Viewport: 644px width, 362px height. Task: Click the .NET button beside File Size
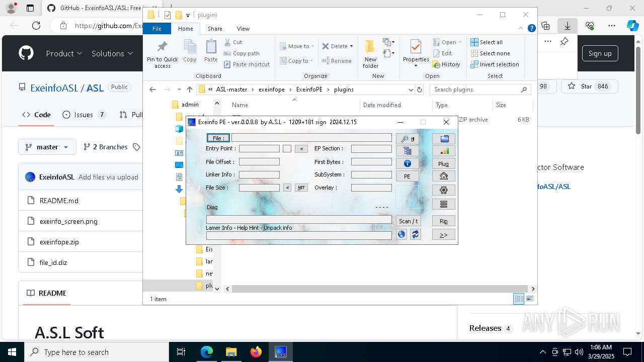[x=301, y=188]
